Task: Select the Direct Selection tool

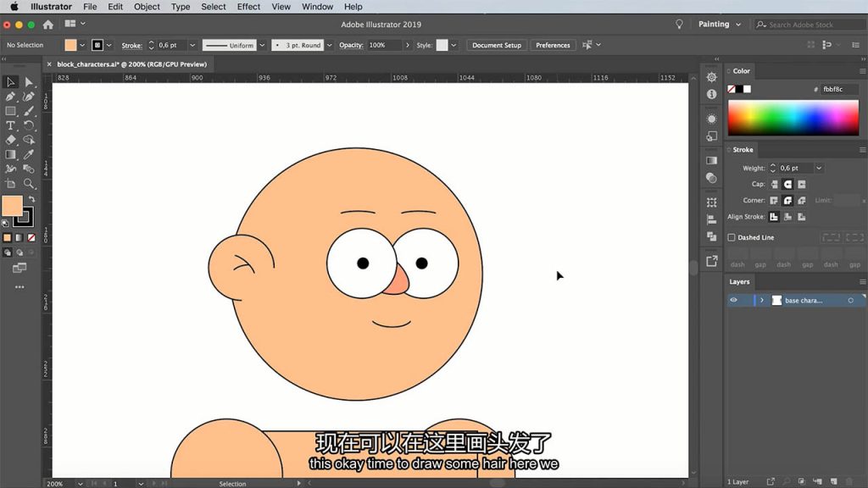Action: [29, 82]
